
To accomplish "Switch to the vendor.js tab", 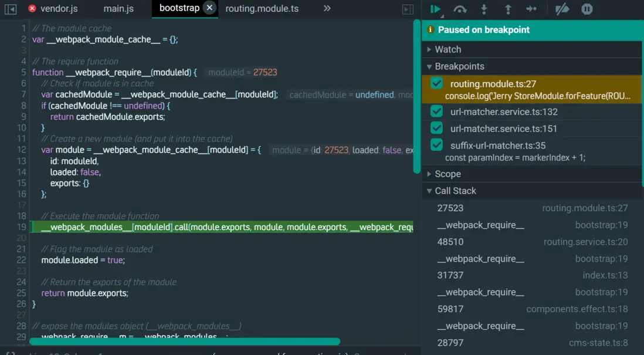I will [x=59, y=9].
